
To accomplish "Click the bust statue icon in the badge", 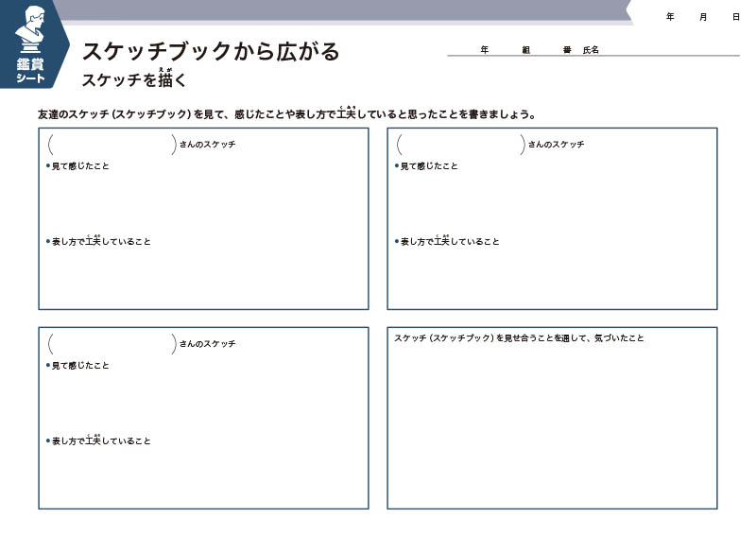I will [x=30, y=30].
